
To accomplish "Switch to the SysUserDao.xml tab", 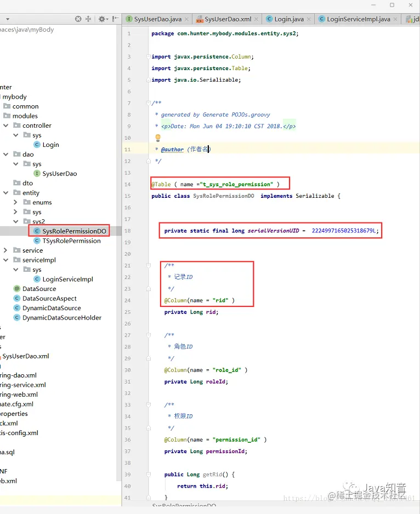I will [x=228, y=19].
